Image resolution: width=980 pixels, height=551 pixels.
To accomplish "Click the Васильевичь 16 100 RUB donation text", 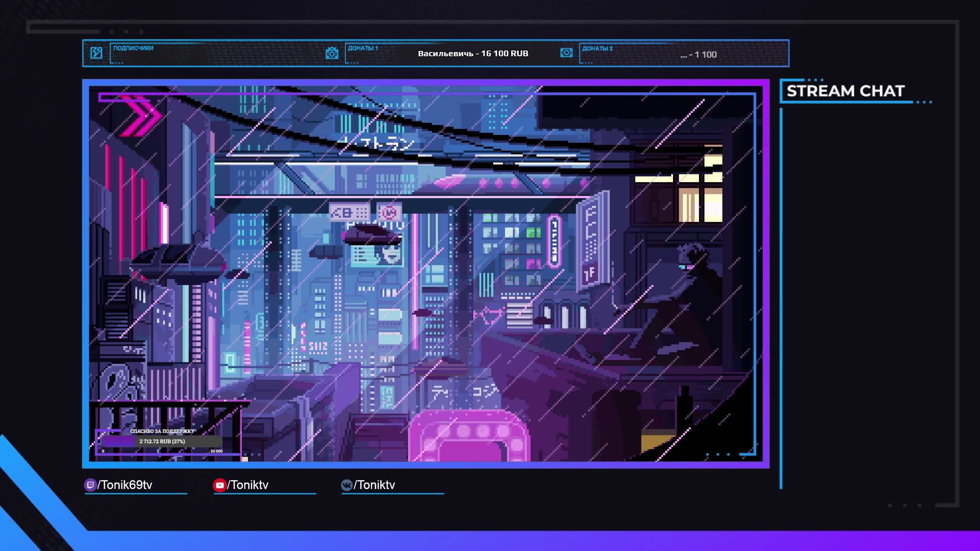I will point(473,54).
